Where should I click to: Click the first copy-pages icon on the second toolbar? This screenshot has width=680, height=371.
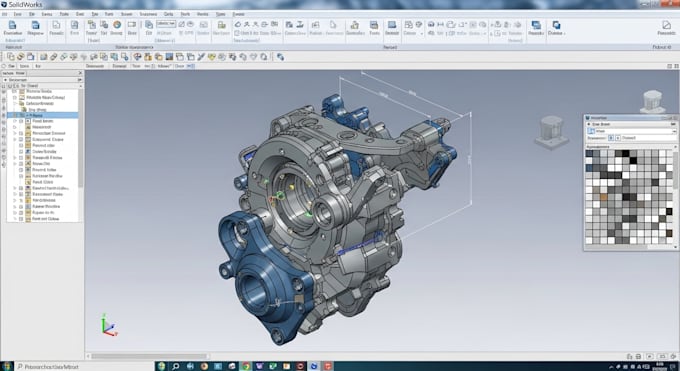(x=10, y=57)
